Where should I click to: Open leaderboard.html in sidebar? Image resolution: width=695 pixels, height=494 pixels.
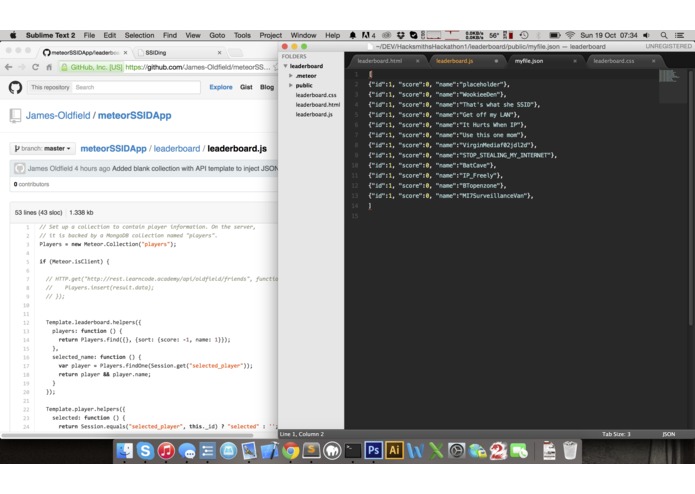coord(317,105)
